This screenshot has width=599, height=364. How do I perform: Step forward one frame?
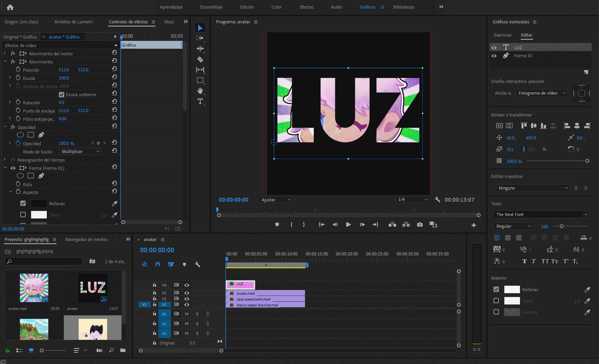click(x=362, y=225)
